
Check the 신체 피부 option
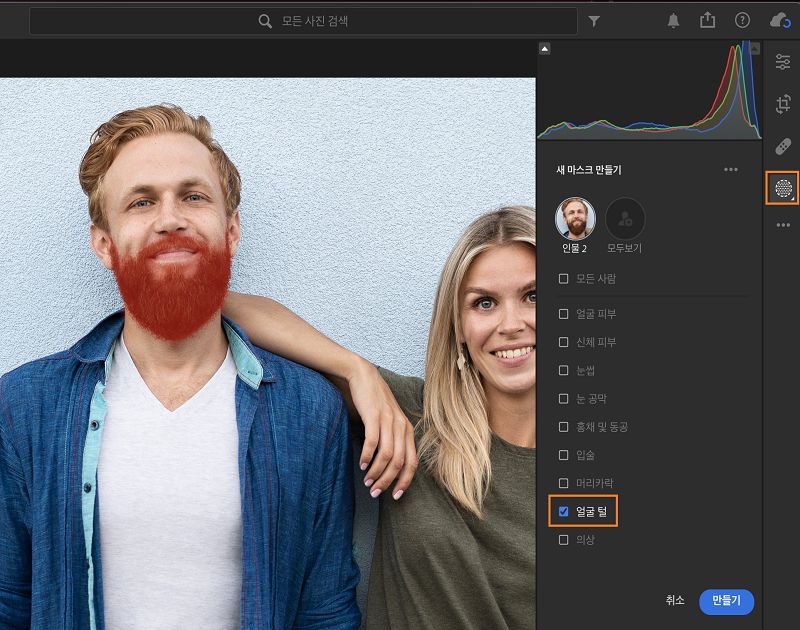coord(563,342)
